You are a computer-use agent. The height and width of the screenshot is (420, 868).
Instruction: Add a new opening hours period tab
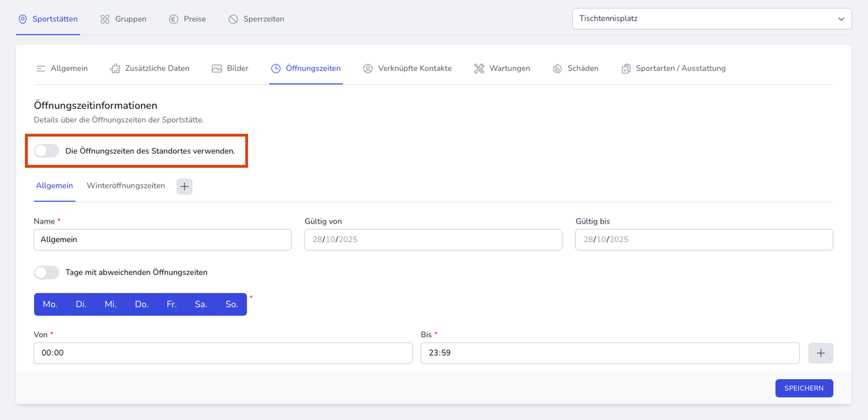point(185,186)
